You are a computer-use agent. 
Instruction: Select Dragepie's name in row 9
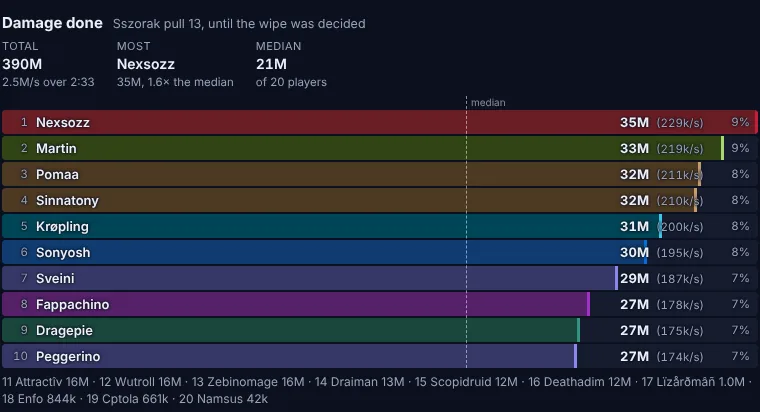(x=64, y=331)
